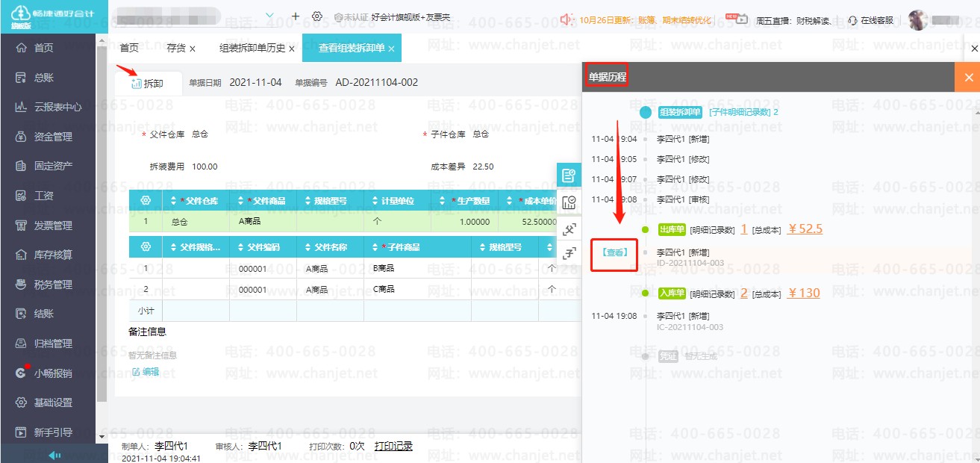Collapse the sidebar with the bottom arrow

[x=54, y=455]
